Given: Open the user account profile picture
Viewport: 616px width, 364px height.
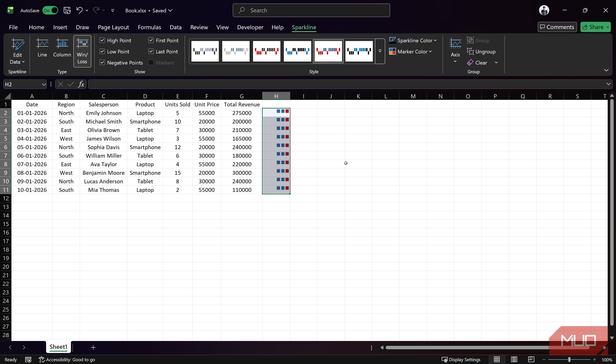Looking at the screenshot, I should coord(544,10).
